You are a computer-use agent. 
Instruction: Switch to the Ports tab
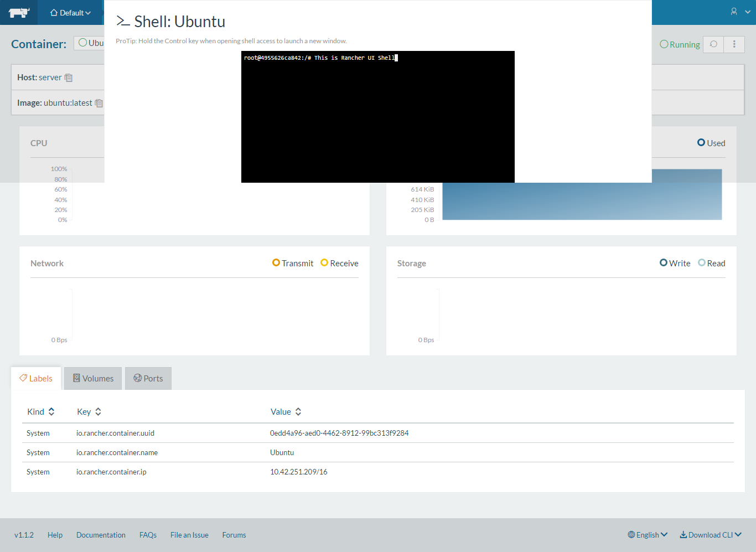pos(148,378)
